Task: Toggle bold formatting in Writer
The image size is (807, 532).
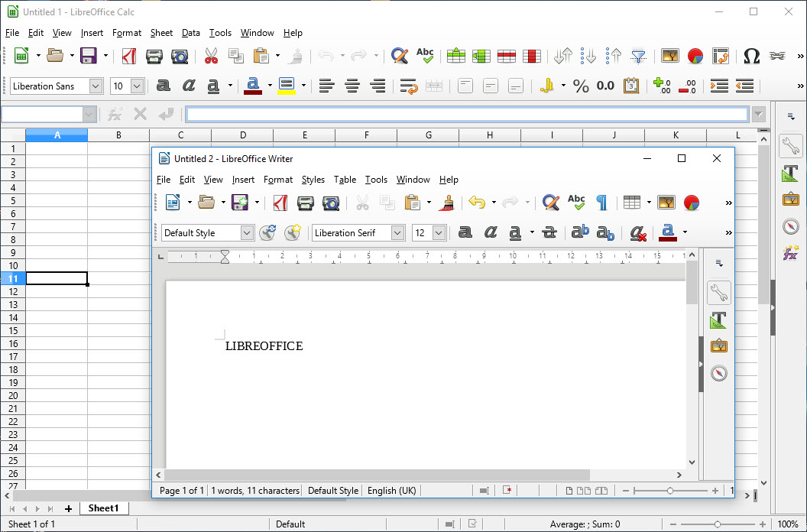Action: tap(465, 233)
